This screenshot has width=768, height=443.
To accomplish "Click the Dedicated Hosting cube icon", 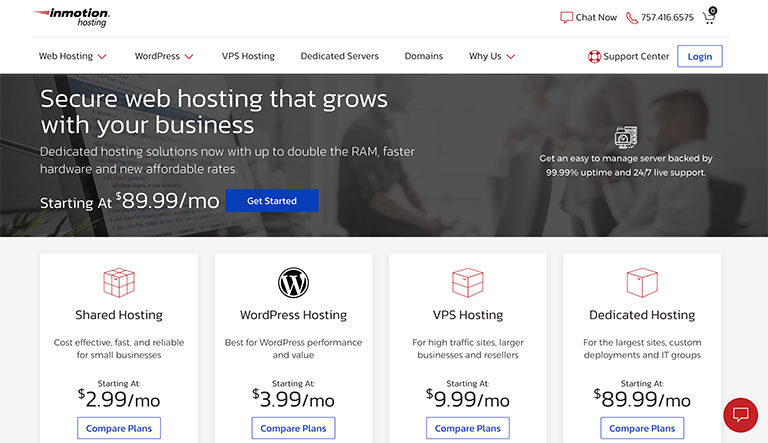I will [x=642, y=282].
